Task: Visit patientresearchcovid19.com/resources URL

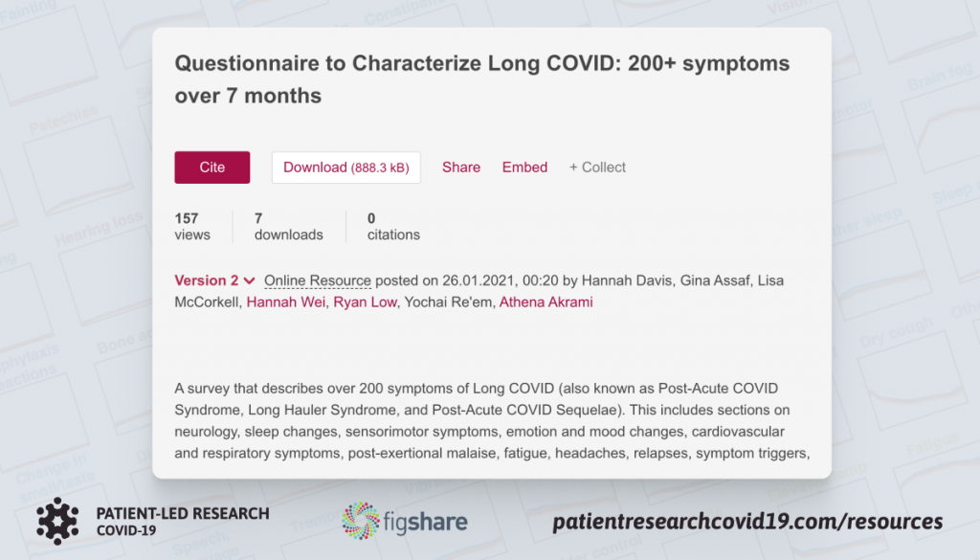Action: (x=747, y=522)
